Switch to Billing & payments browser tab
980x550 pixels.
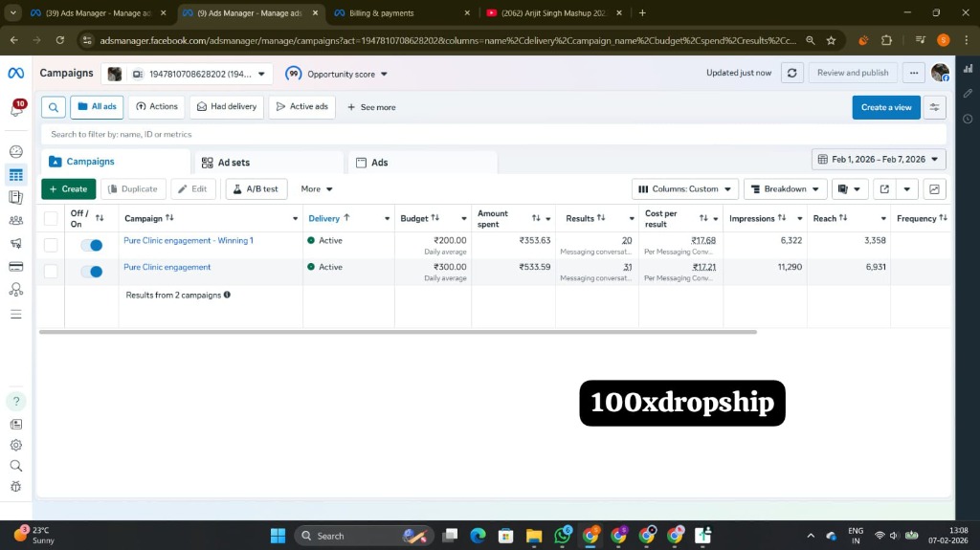click(x=403, y=13)
